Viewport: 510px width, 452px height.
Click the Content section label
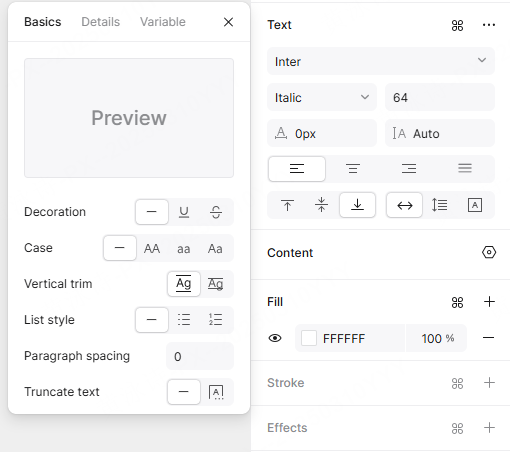click(x=290, y=253)
